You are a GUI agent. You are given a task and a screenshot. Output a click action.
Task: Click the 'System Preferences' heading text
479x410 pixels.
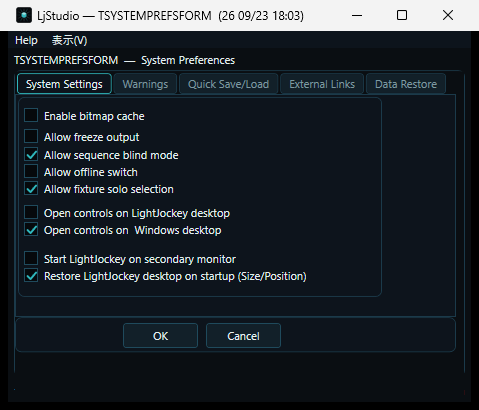tap(188, 60)
